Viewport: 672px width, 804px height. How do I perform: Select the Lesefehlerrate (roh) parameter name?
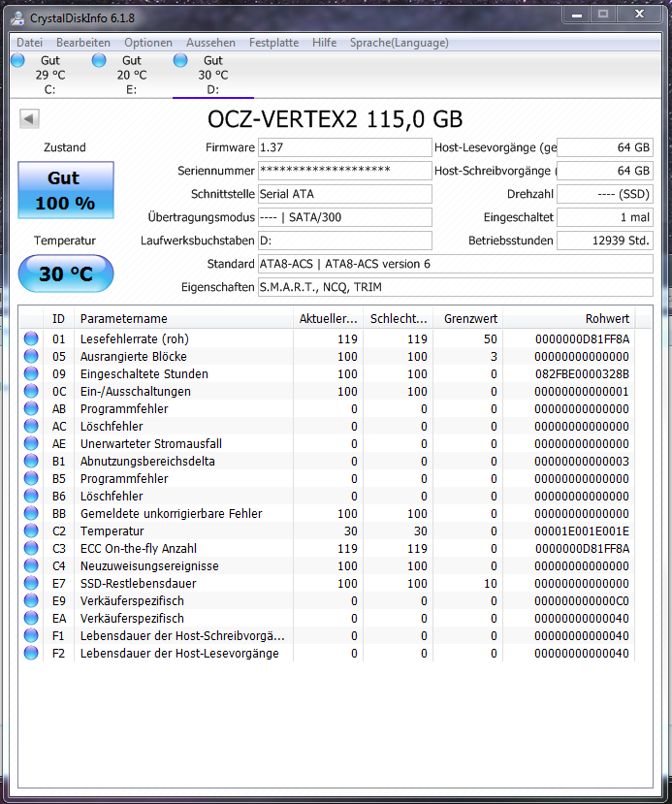tap(134, 338)
